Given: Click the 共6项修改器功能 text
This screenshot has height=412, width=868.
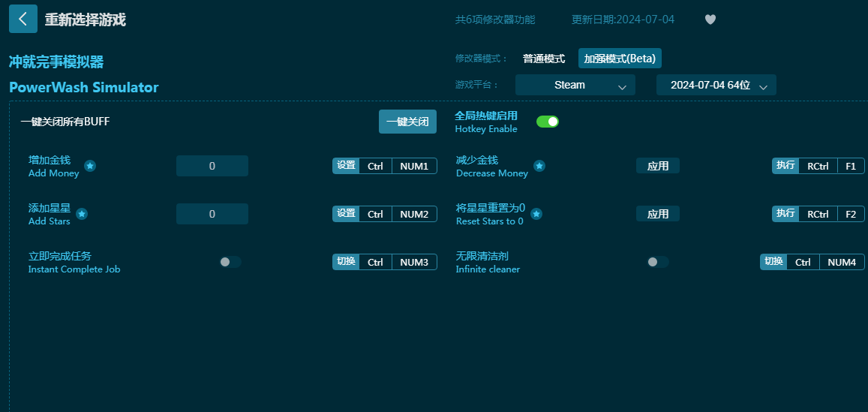Looking at the screenshot, I should pos(495,20).
